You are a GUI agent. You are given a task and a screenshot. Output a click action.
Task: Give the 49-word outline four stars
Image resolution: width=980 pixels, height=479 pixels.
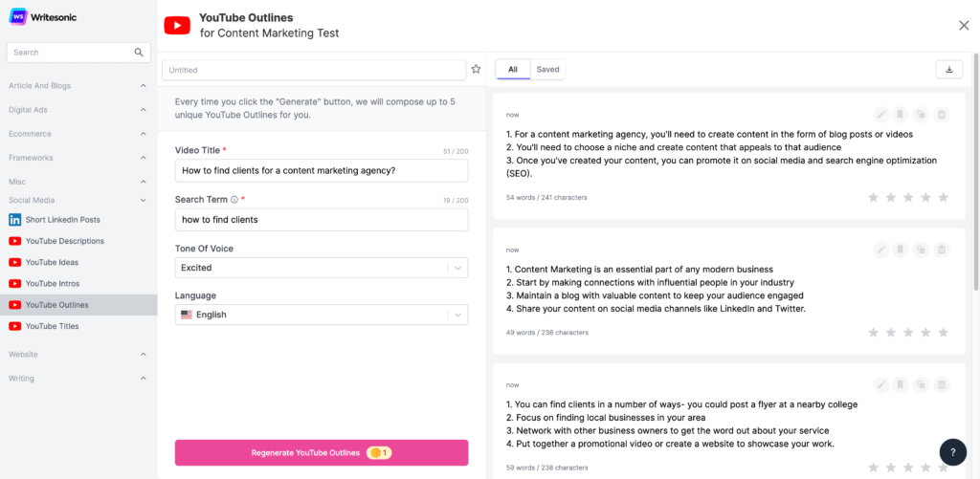click(x=925, y=332)
